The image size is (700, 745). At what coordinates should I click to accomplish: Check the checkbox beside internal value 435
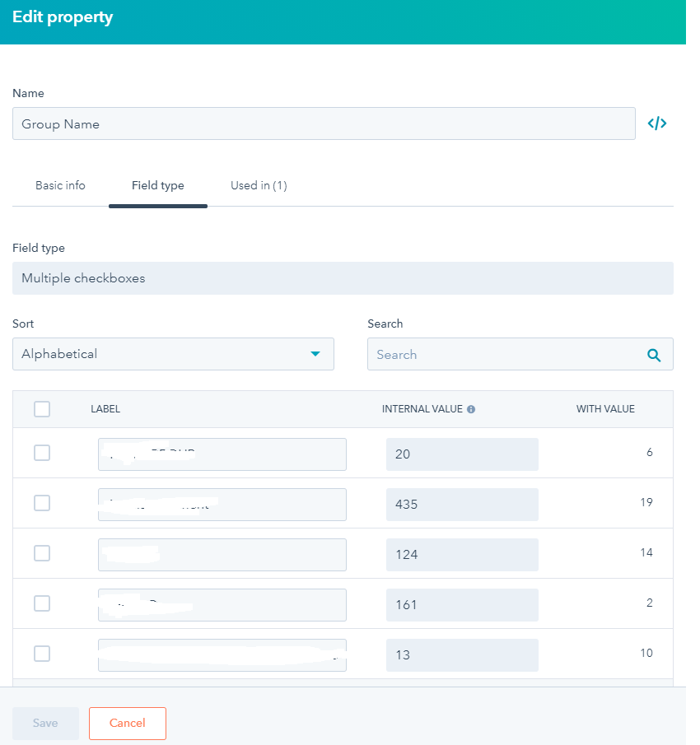coord(42,503)
